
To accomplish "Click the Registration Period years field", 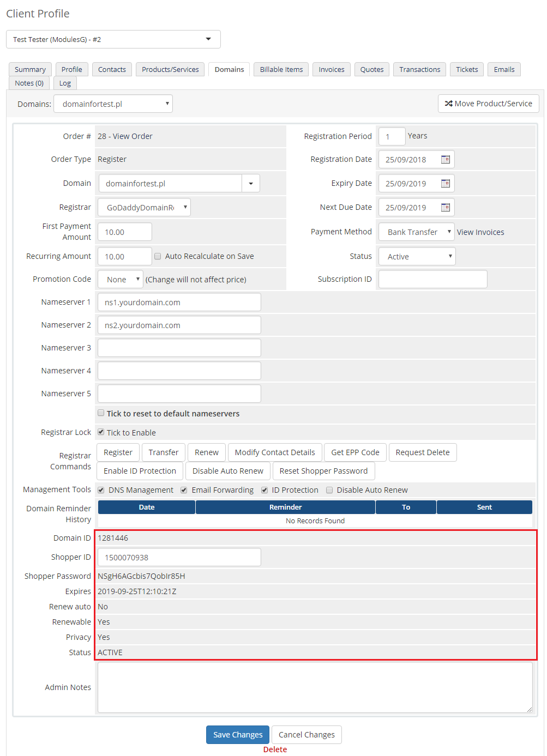I will [392, 136].
